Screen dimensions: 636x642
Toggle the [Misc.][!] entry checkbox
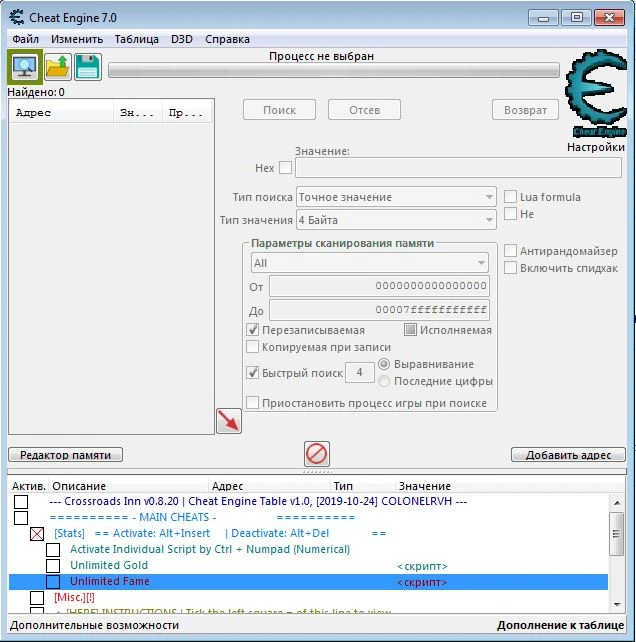coord(37,597)
